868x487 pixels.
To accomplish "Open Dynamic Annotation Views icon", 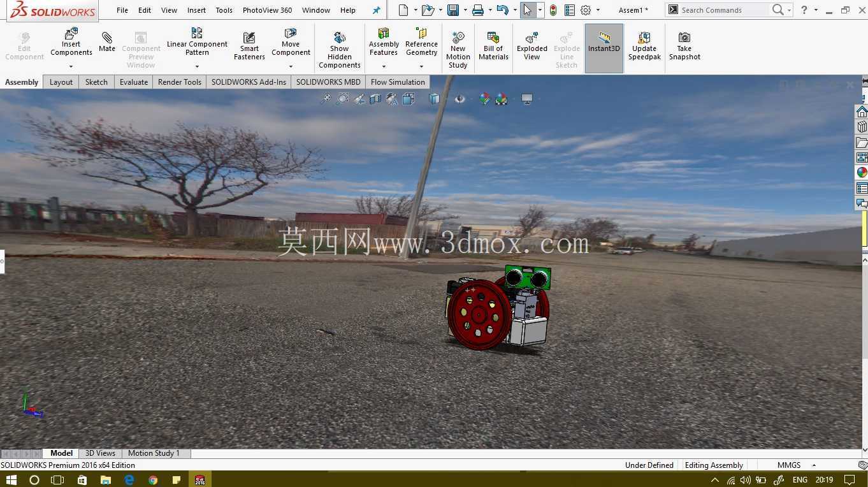I will (392, 99).
